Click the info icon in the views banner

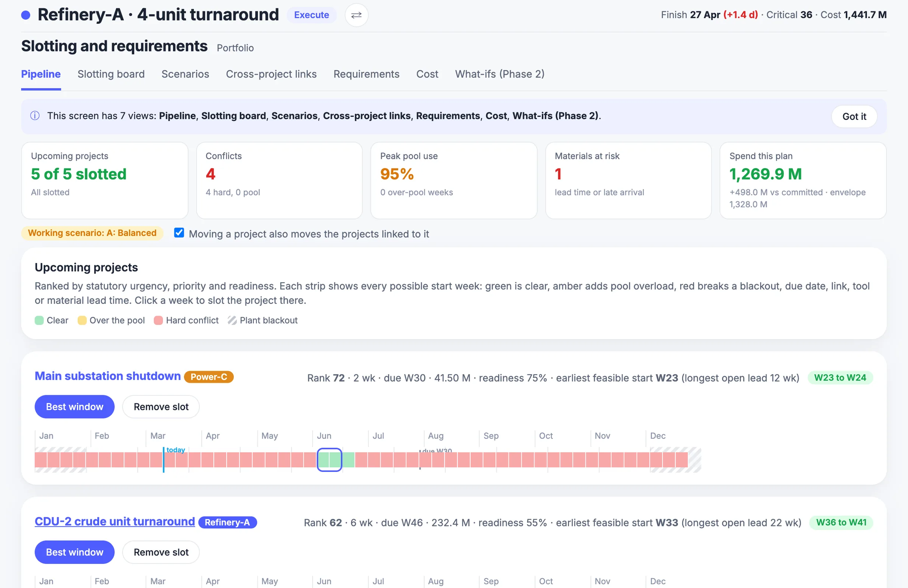pos(35,116)
